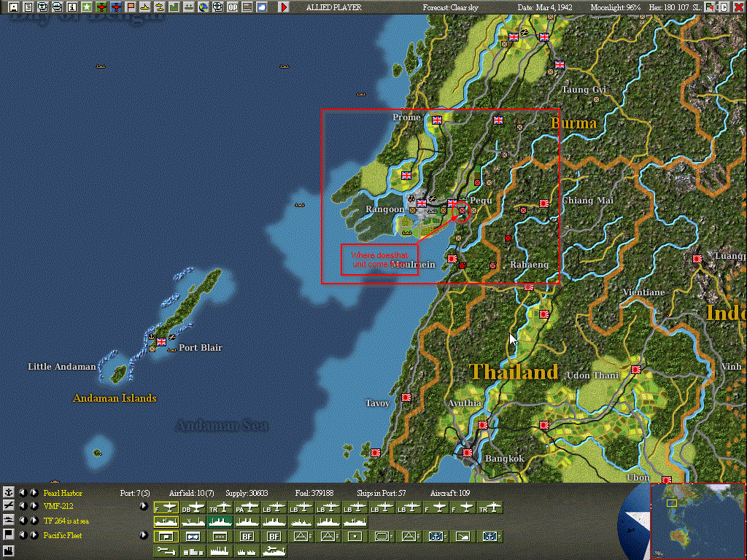Click the orange flag toolbar icon
The width and height of the screenshot is (747, 560).
(131, 7)
